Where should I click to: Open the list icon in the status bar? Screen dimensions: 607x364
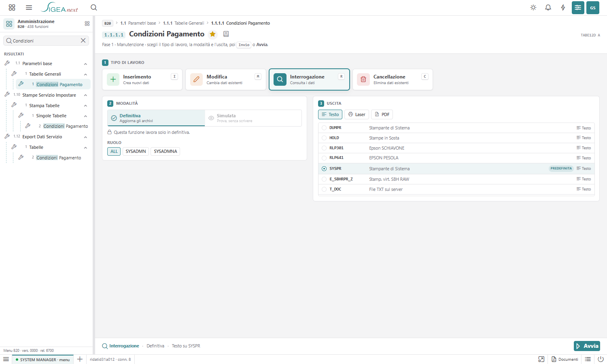[x=588, y=359]
